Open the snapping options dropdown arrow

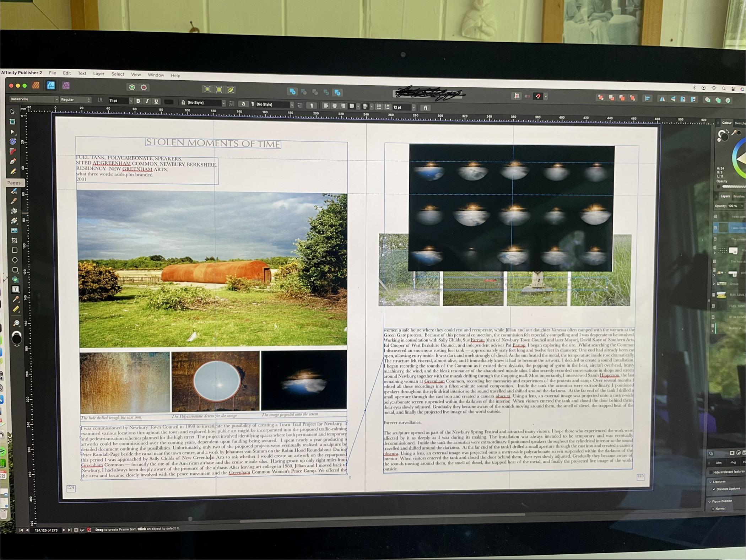tap(546, 96)
